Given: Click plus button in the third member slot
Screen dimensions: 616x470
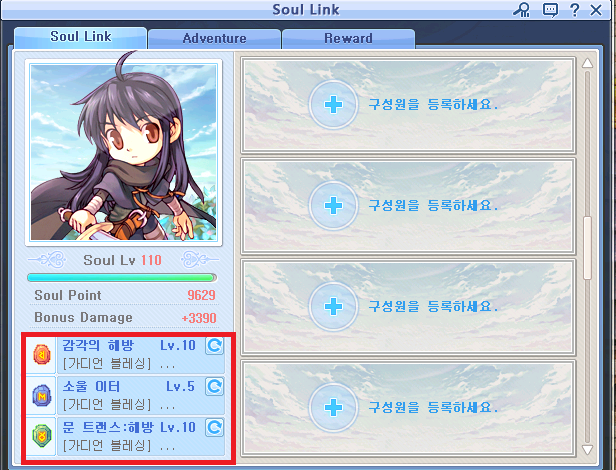Looking at the screenshot, I should point(333,307).
